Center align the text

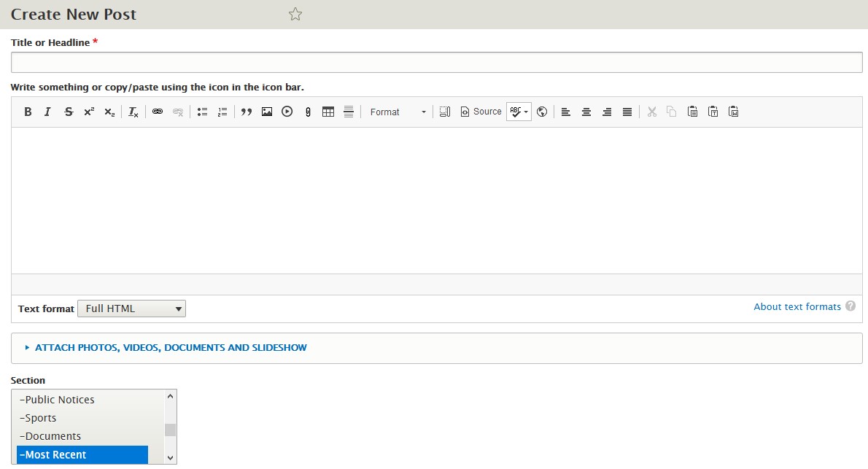(586, 112)
